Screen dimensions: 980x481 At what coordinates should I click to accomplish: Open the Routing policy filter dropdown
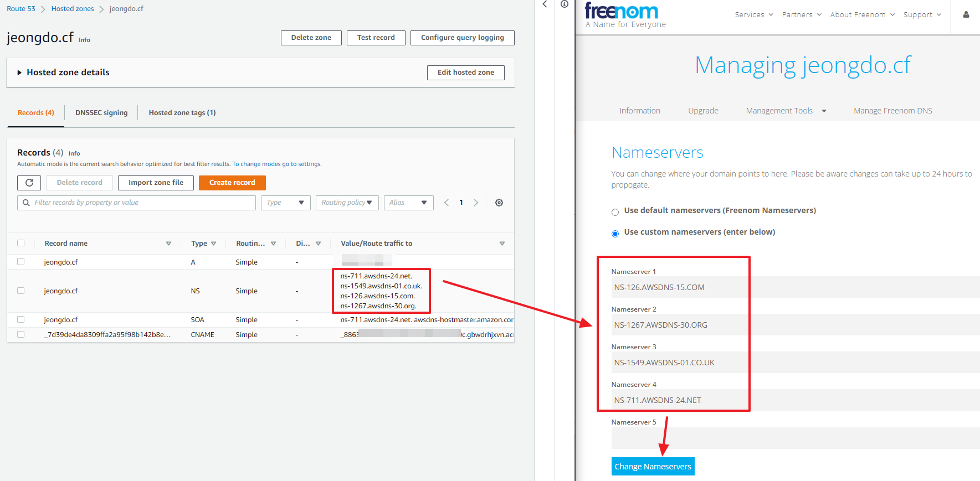pyautogui.click(x=347, y=203)
